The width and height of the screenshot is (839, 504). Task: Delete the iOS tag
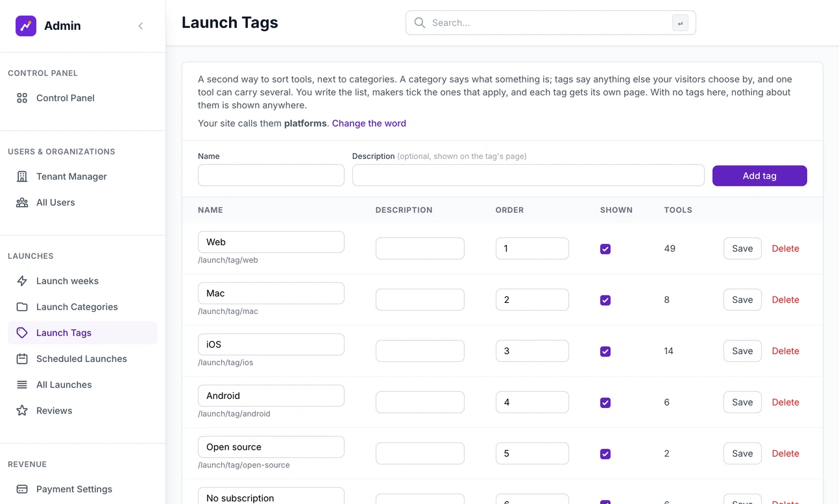(x=785, y=351)
